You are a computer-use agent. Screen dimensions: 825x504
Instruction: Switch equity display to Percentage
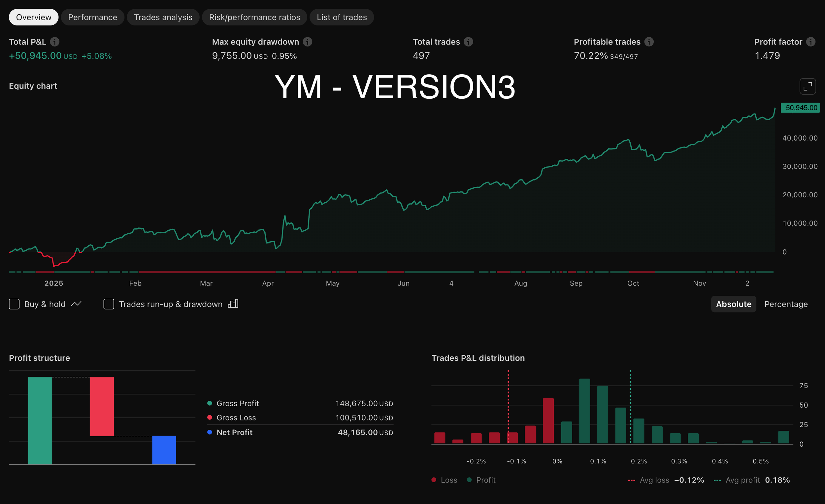click(786, 304)
